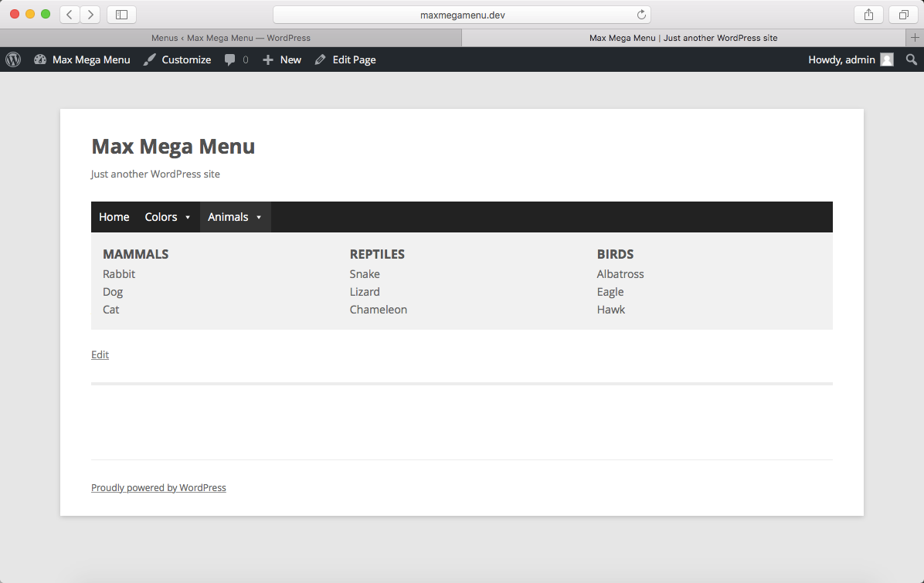This screenshot has width=924, height=583.
Task: Open the Max Mega Menu dashboard link
Action: pyautogui.click(x=82, y=59)
